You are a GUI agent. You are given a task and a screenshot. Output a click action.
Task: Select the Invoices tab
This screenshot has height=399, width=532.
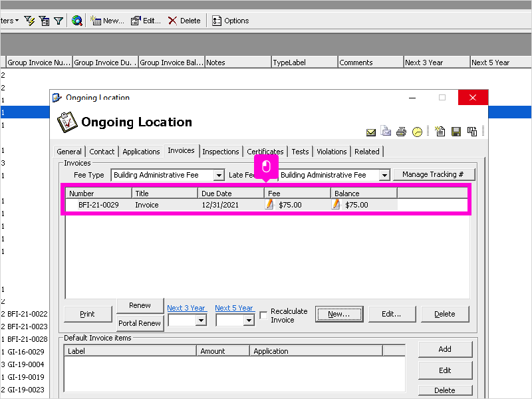point(181,151)
